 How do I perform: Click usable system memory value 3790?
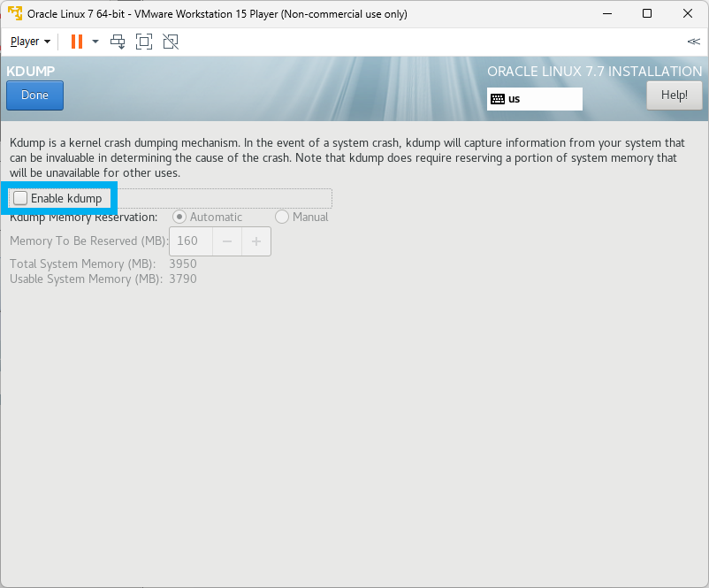183,279
